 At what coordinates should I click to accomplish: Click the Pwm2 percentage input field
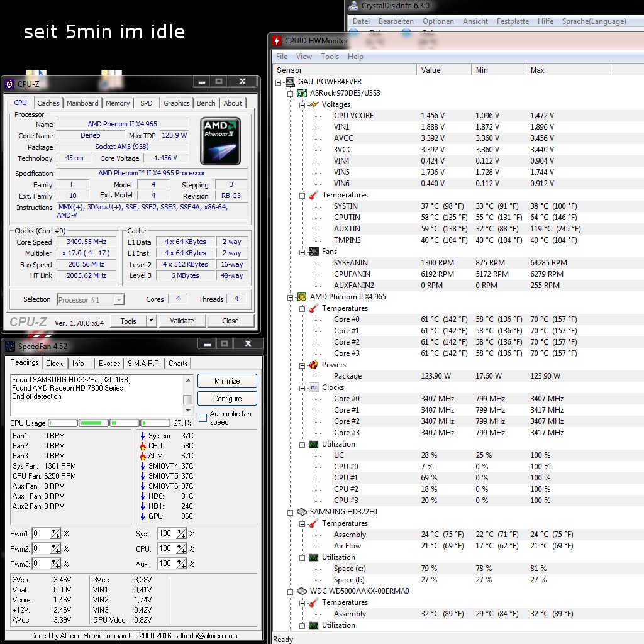[x=42, y=548]
